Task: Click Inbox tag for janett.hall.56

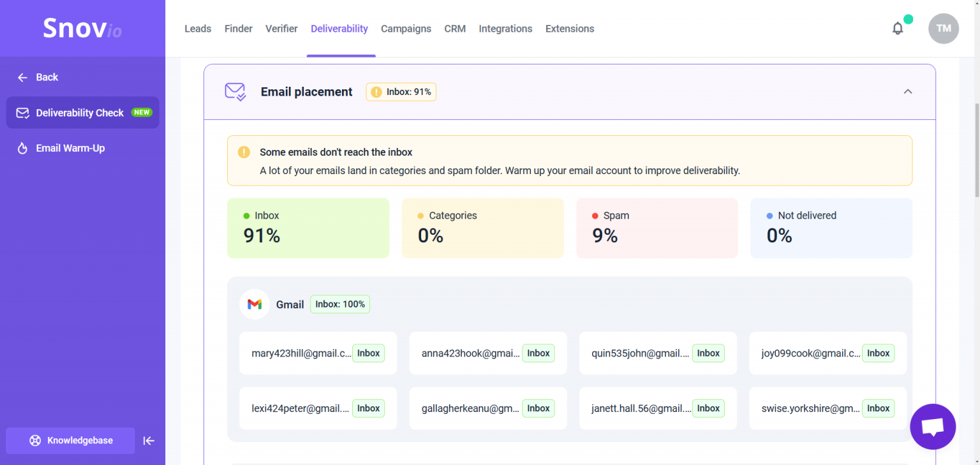Action: [x=708, y=408]
